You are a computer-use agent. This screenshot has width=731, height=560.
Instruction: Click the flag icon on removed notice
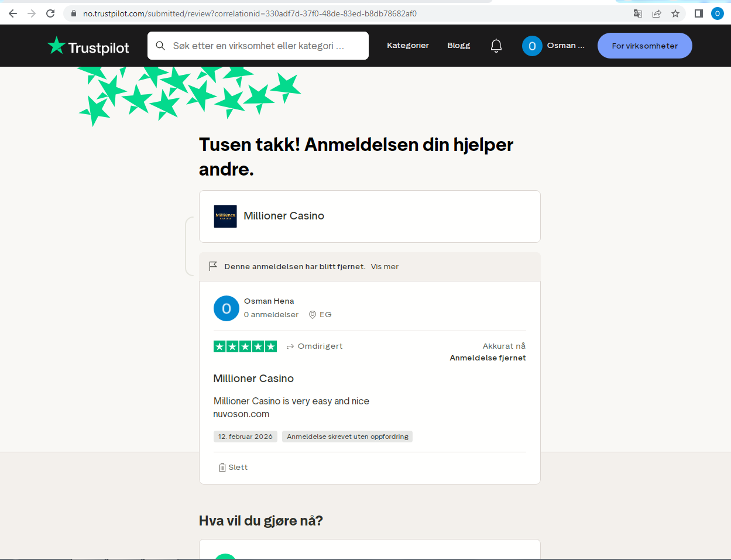(x=214, y=266)
